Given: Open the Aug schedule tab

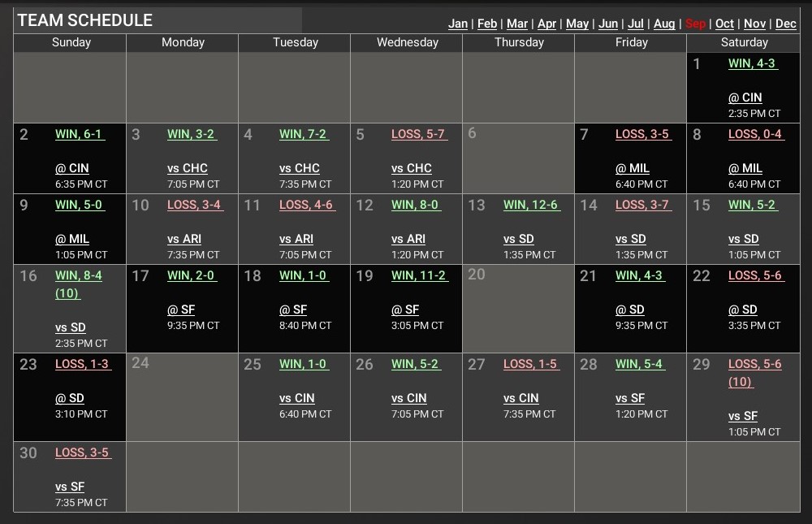Looking at the screenshot, I should tap(664, 24).
